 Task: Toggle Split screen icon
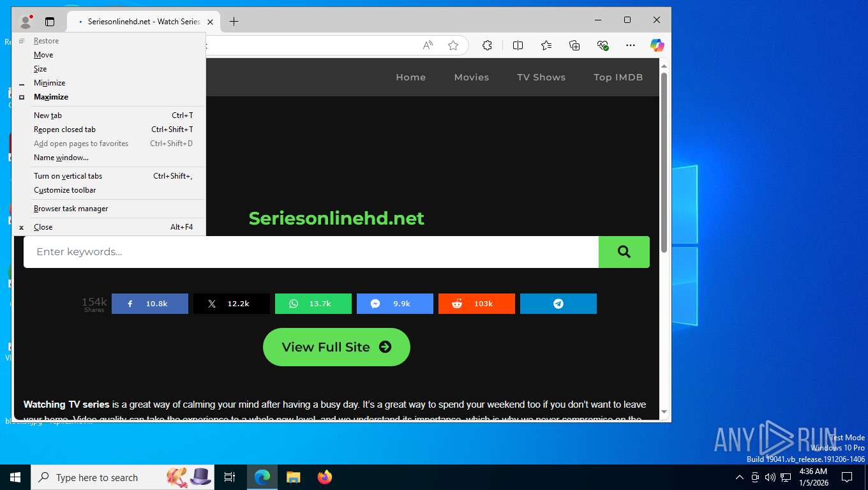click(x=518, y=45)
